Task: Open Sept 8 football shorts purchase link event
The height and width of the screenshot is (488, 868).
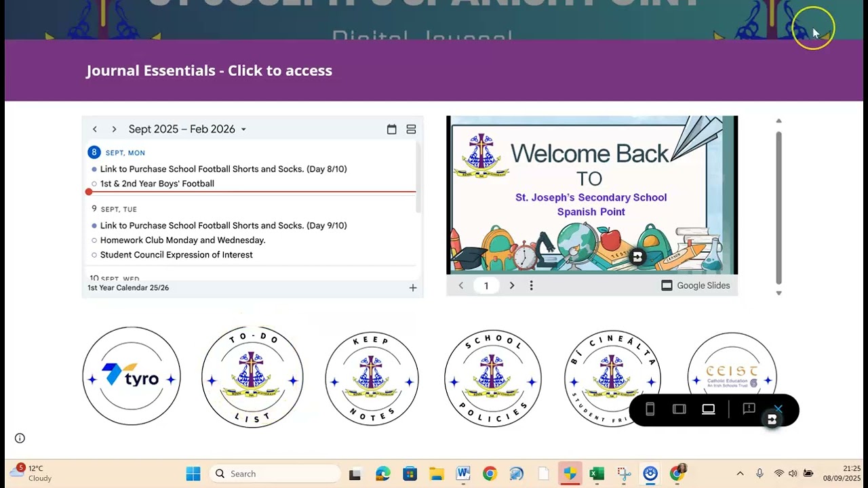Action: tap(223, 169)
